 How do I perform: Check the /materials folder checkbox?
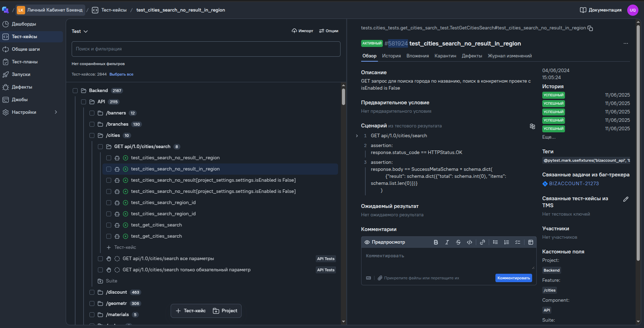92,315
